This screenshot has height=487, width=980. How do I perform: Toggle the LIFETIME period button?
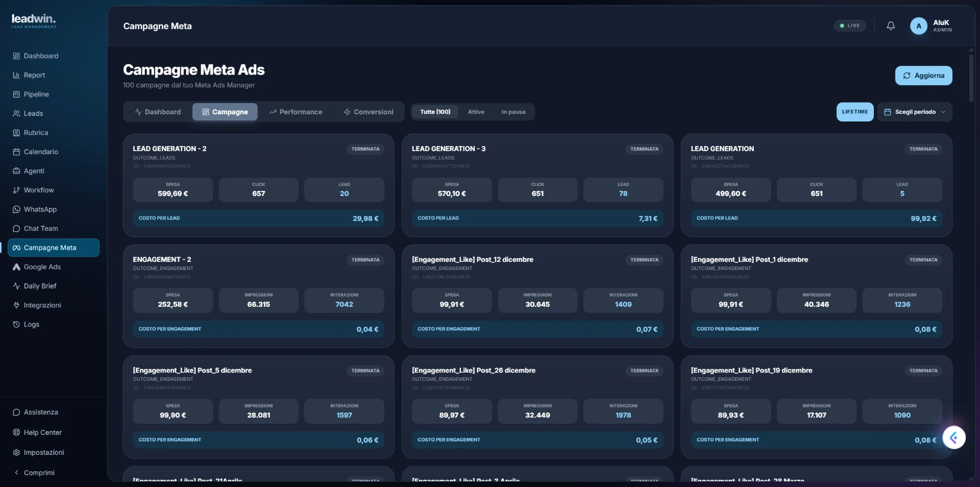pyautogui.click(x=855, y=112)
